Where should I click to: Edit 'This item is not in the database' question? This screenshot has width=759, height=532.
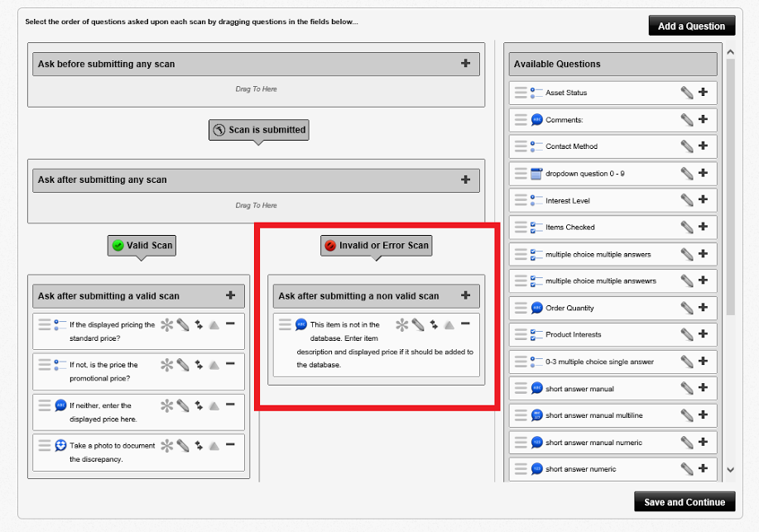tap(418, 325)
